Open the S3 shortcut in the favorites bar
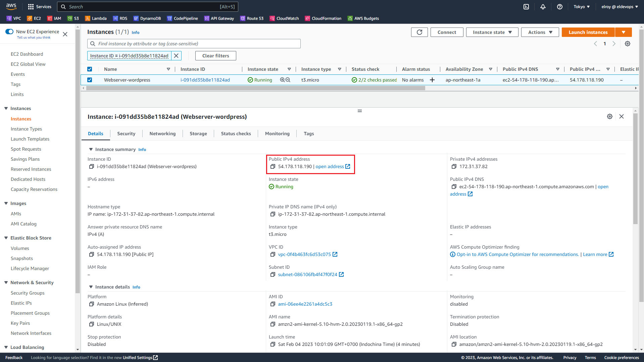This screenshot has width=644, height=362. coord(73,18)
